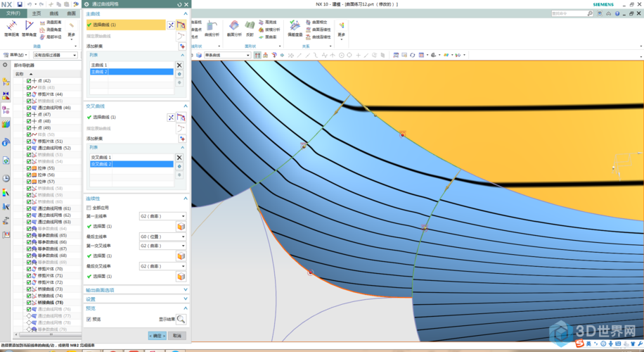Click the face selection cube for 第一主线串
Viewport: 644px width, 352px height.
(x=181, y=226)
